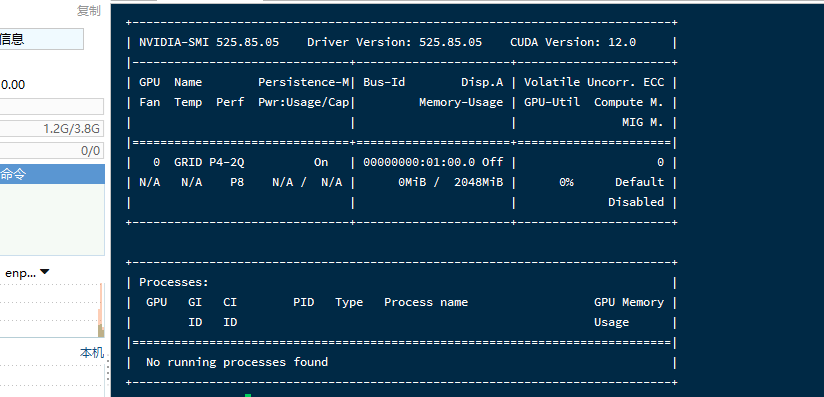Screen dimensions: 824x397
Task: Click the 0/0 swap usage bar
Action: (52, 151)
